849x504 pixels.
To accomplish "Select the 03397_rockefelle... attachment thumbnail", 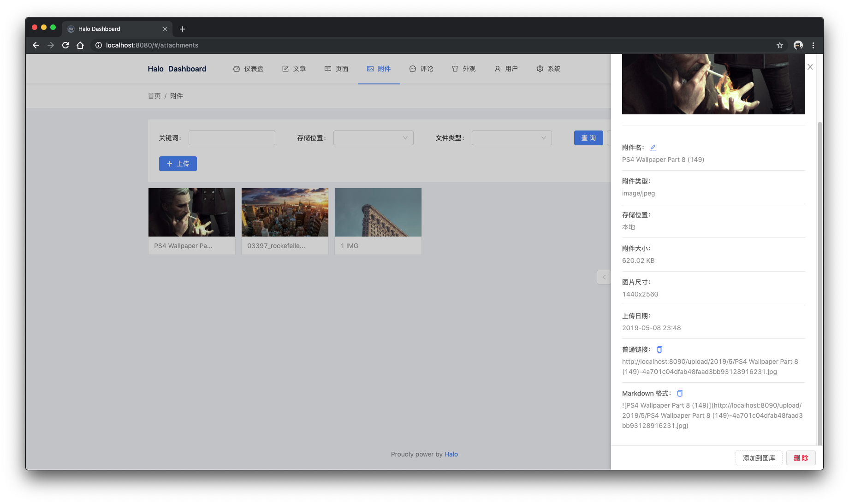I will coord(285,221).
